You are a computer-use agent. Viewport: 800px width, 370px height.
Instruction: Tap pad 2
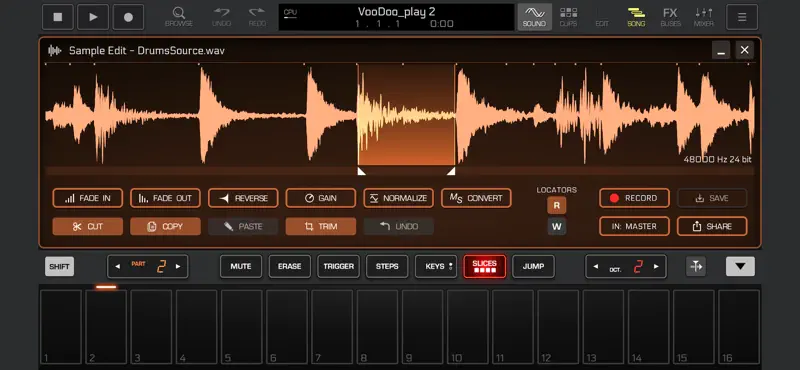click(106, 327)
